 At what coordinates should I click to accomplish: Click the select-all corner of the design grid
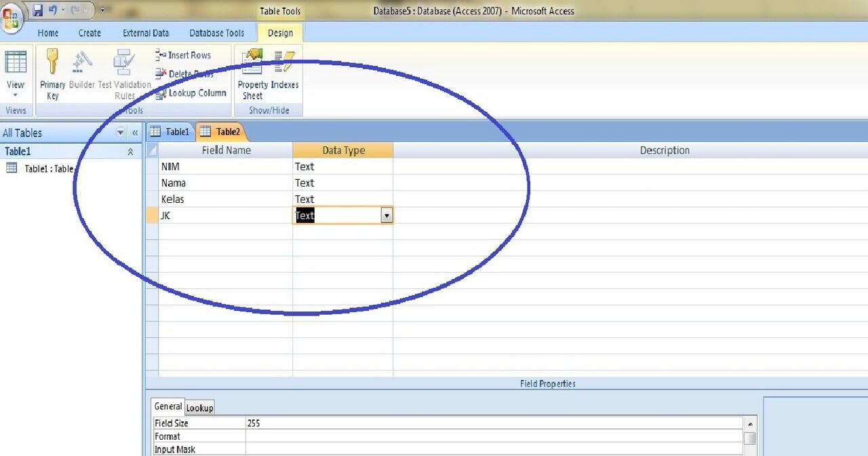pos(152,150)
